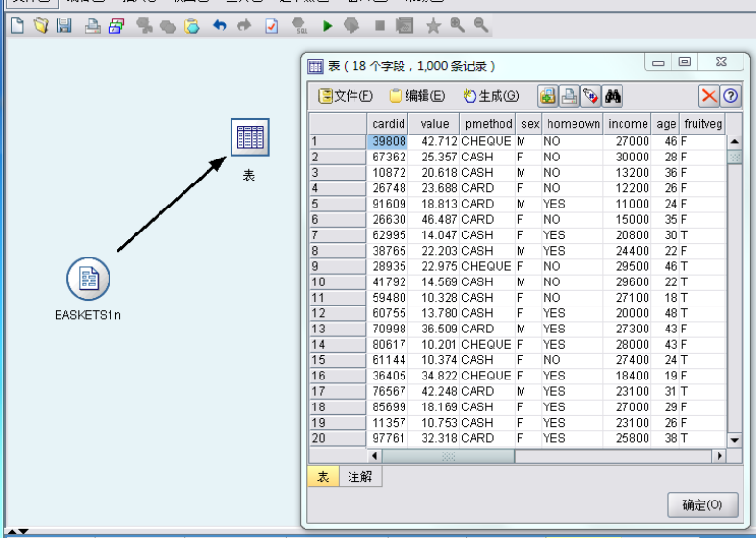
Task: Click the overlapping colored windows toolbar icon
Action: click(116, 26)
